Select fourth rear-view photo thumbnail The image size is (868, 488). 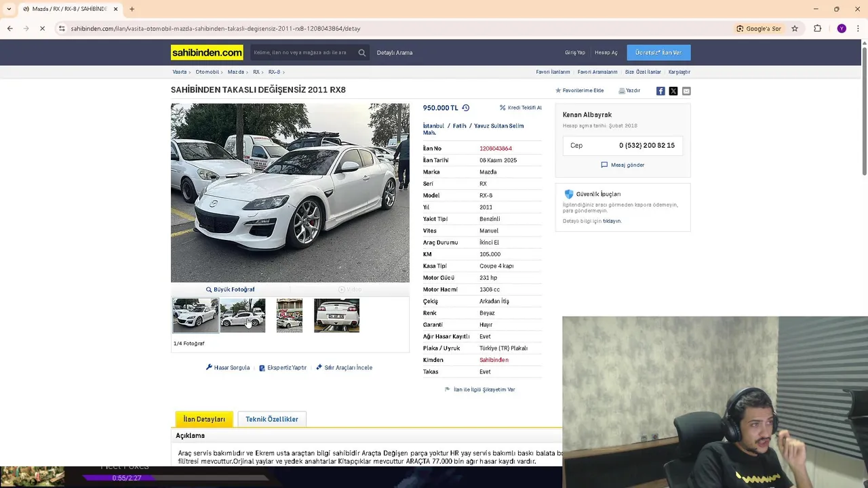[336, 315]
